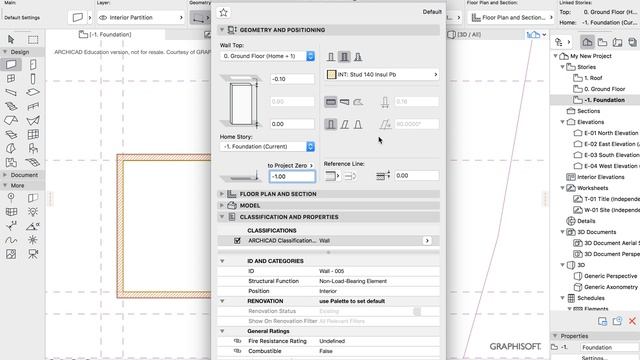Viewport: 640px width, 360px height.
Task: Open the Interior Partition layer dropdown
Action: coord(141,18)
